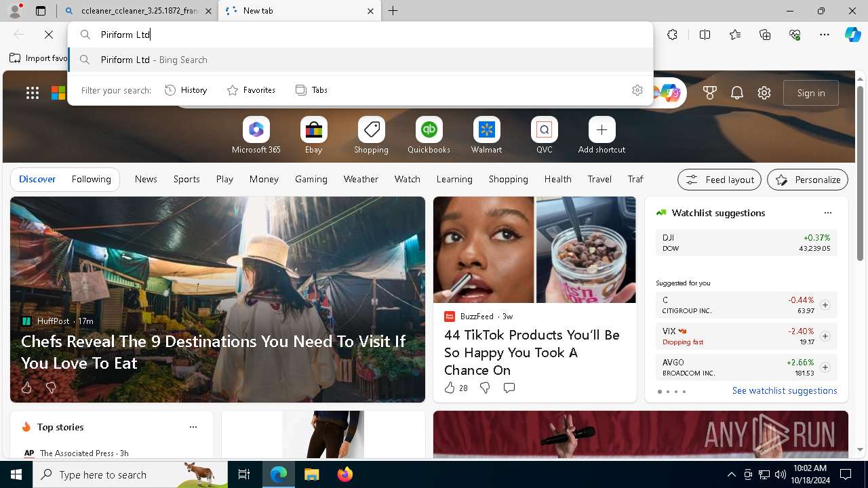Open Settings and more ellipsis menu
Viewport: 868px width, 488px height.
point(825,35)
